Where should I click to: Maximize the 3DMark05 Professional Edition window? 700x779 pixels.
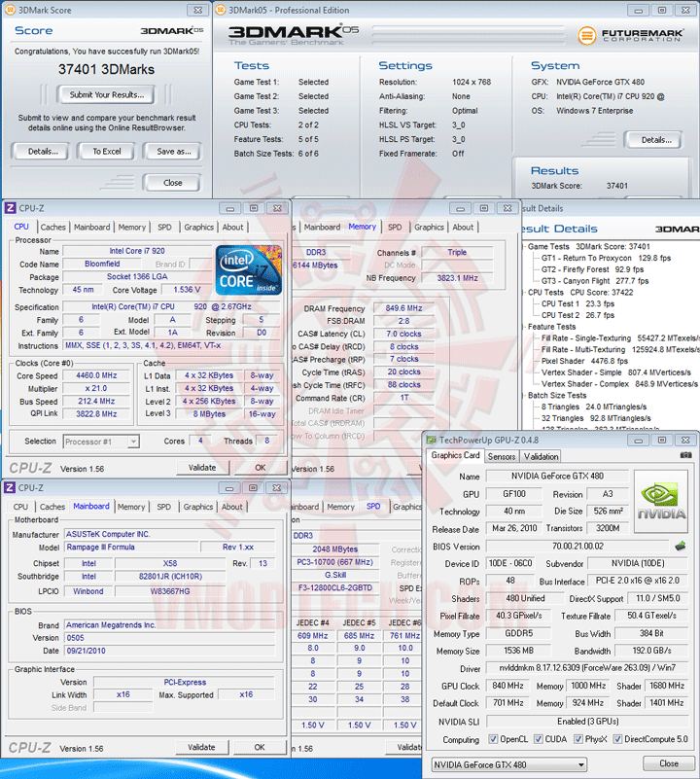(x=662, y=10)
